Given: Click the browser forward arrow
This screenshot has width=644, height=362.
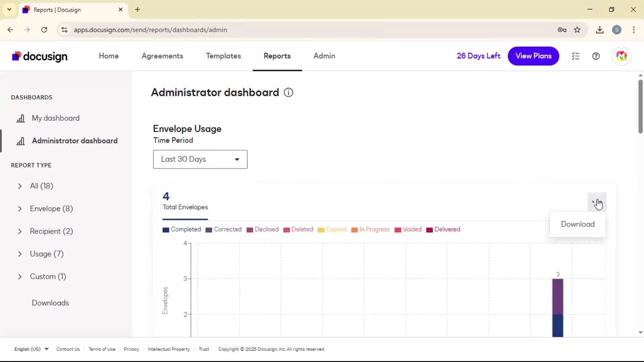Looking at the screenshot, I should [x=27, y=30].
